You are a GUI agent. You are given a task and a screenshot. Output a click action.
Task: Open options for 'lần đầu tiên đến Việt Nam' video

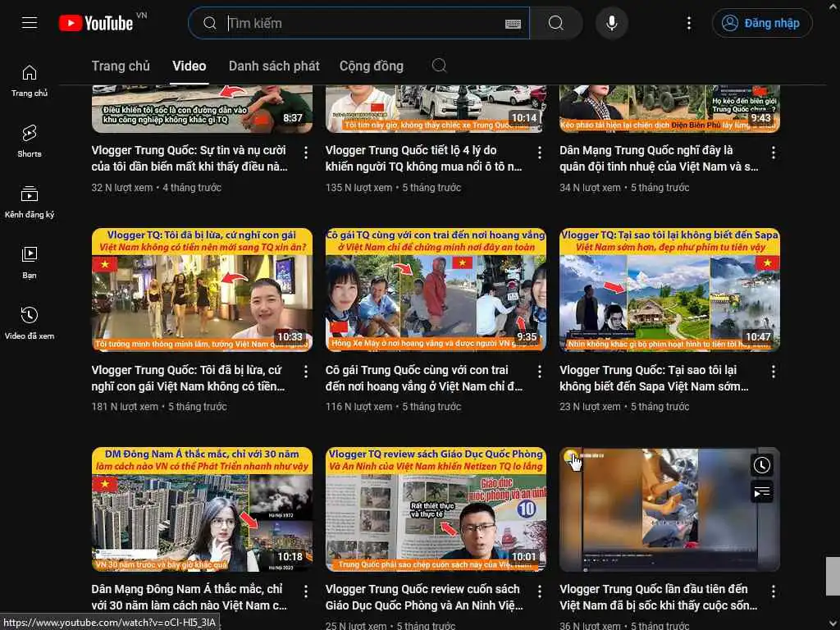click(773, 591)
